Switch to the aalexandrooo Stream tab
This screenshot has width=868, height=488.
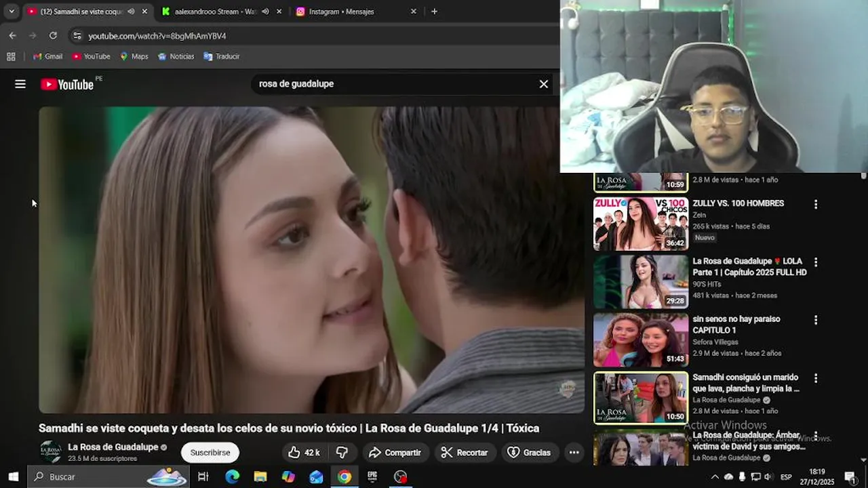click(216, 12)
